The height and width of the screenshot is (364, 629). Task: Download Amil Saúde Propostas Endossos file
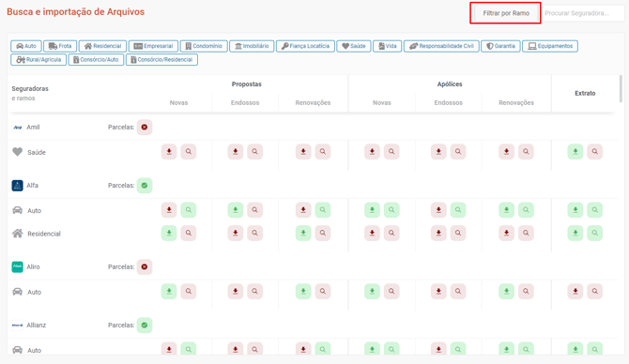click(x=236, y=152)
